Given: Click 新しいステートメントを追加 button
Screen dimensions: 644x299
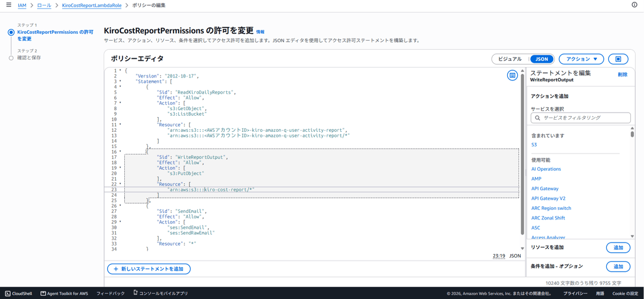Looking at the screenshot, I should click(x=149, y=269).
